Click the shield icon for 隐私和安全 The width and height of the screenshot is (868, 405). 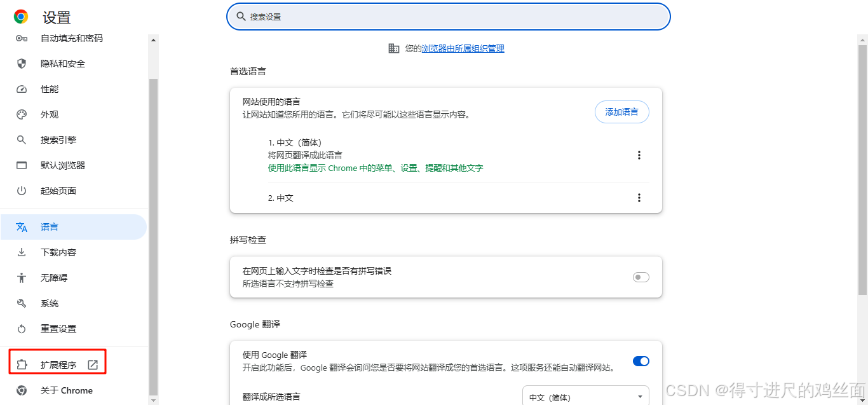pyautogui.click(x=22, y=64)
